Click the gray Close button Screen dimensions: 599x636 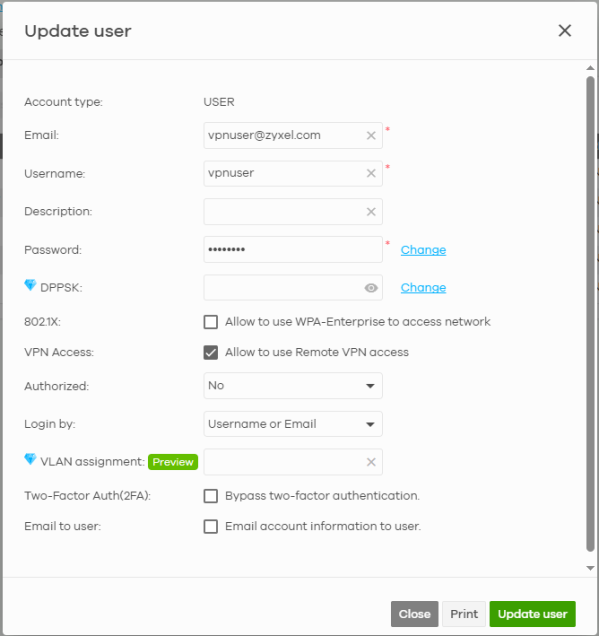click(x=414, y=614)
